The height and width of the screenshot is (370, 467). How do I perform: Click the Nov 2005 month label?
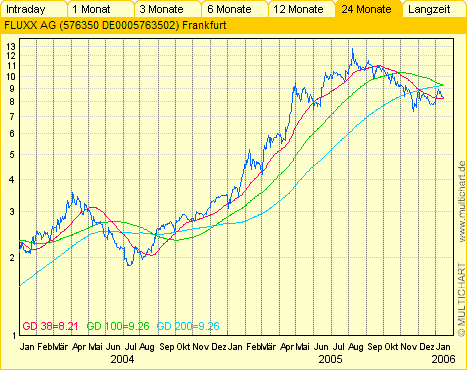coord(408,347)
